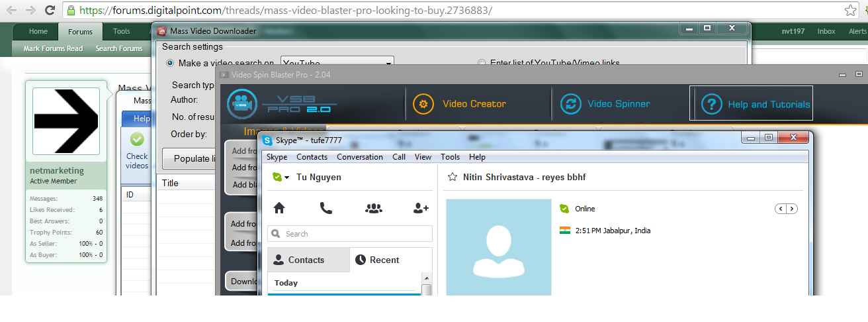The height and width of the screenshot is (322, 868).
Task: Click the Video Creator gear icon
Action: coord(423,104)
